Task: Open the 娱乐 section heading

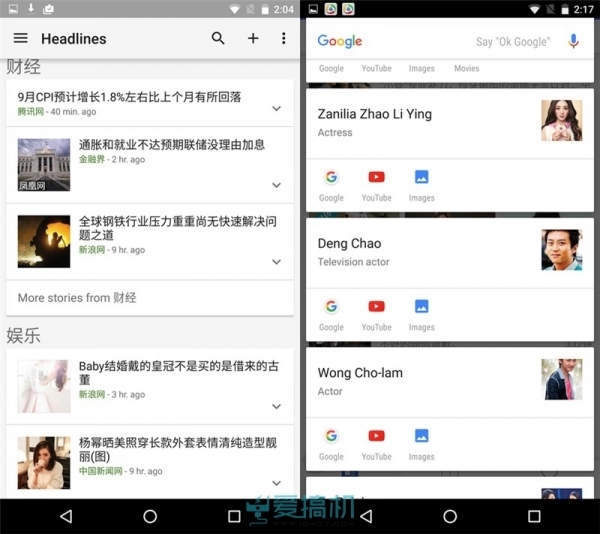Action: pos(23,335)
